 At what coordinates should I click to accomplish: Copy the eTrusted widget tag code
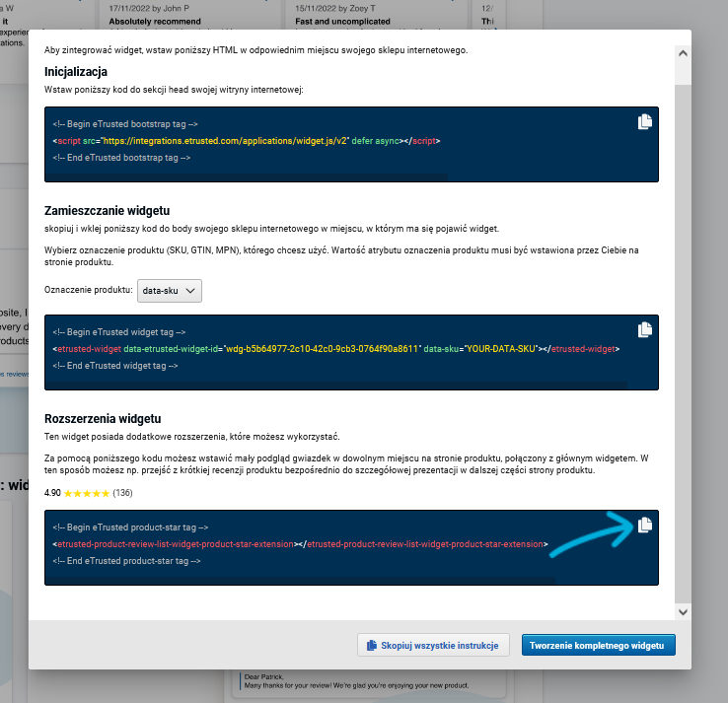pos(645,329)
